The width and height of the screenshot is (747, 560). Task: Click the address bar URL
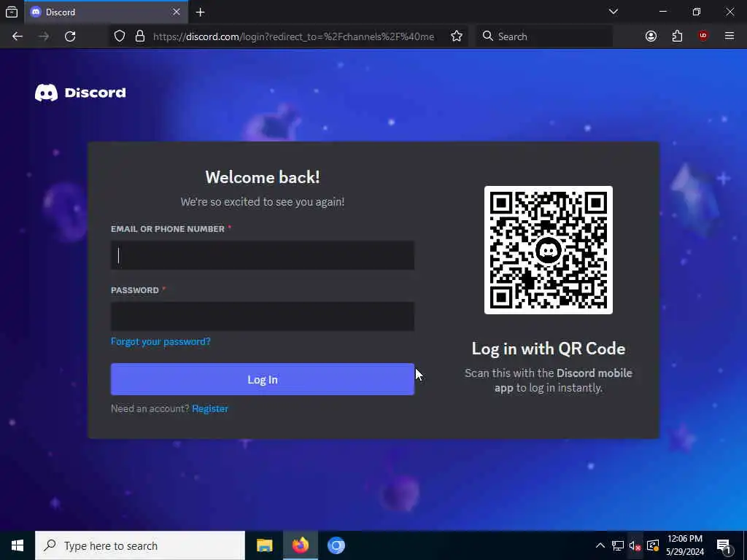coord(293,36)
